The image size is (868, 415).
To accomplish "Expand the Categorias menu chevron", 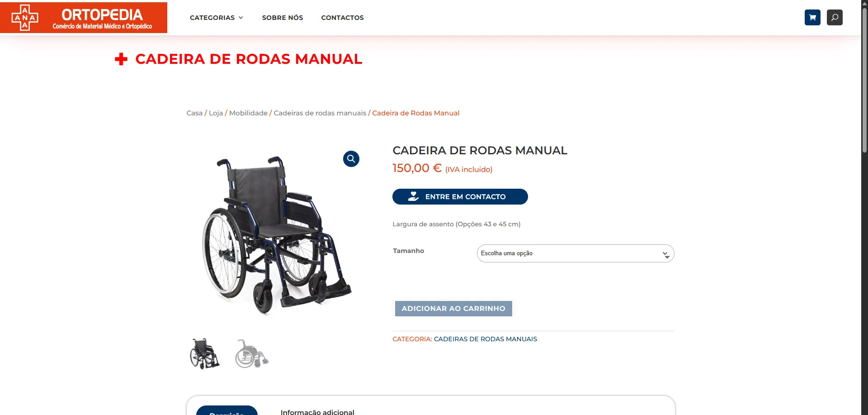I will (x=241, y=18).
